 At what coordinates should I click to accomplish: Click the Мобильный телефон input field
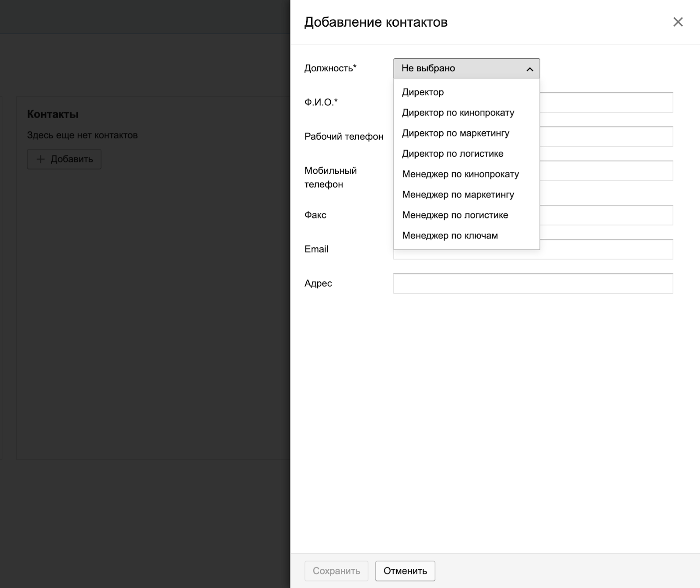[606, 171]
